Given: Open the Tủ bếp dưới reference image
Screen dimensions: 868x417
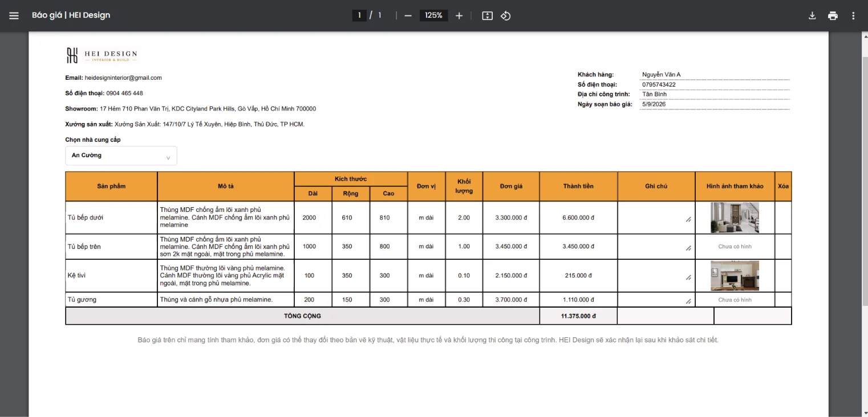Looking at the screenshot, I should pos(735,218).
